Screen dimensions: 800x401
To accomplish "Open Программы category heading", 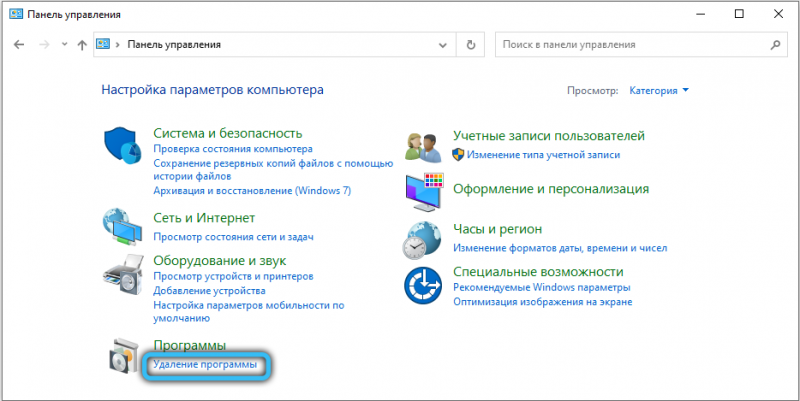I will click(189, 346).
